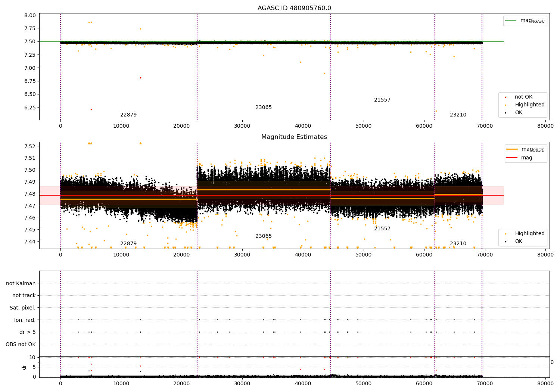Click the "Sat. pixel." row label
The image size is (560, 392).
click(x=23, y=308)
